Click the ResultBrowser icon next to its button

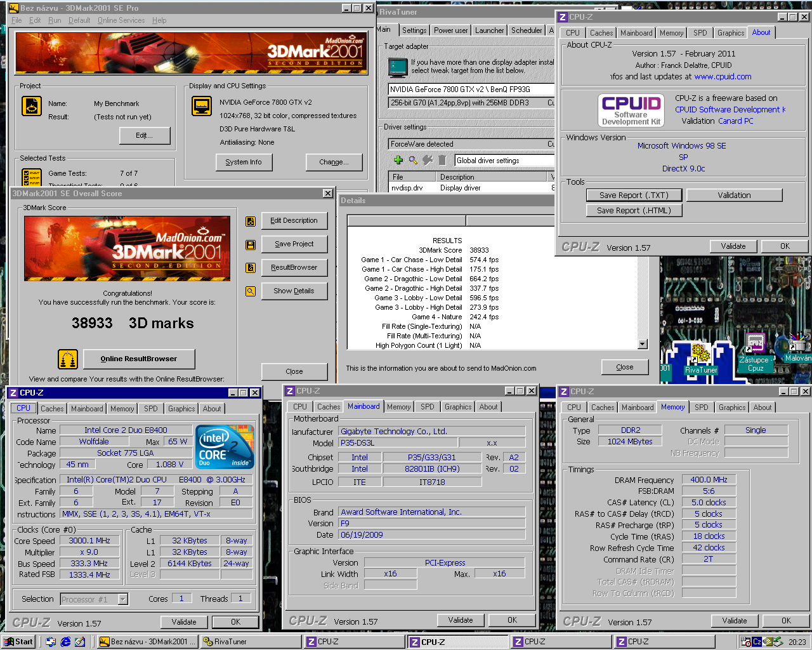pos(251,268)
